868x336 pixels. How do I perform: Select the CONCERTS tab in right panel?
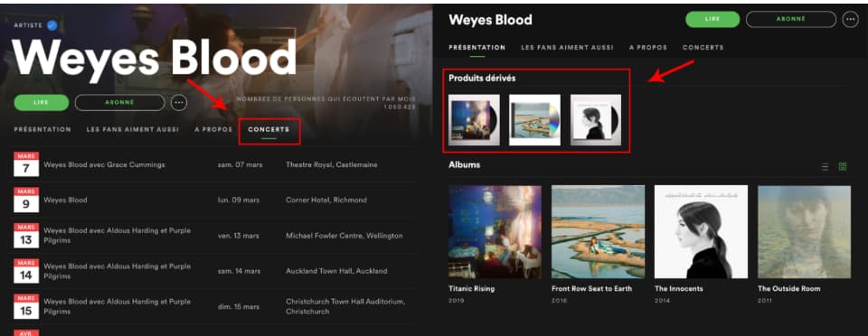click(x=703, y=48)
